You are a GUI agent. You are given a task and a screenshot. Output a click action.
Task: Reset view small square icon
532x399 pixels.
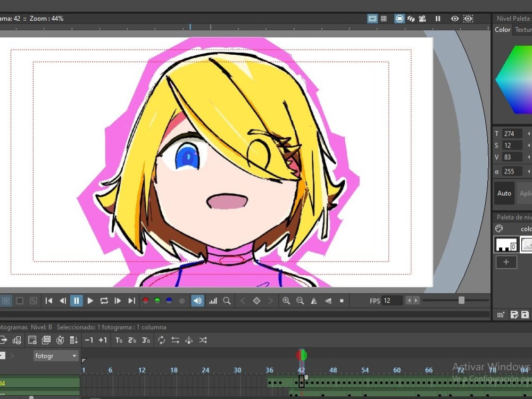(342, 301)
